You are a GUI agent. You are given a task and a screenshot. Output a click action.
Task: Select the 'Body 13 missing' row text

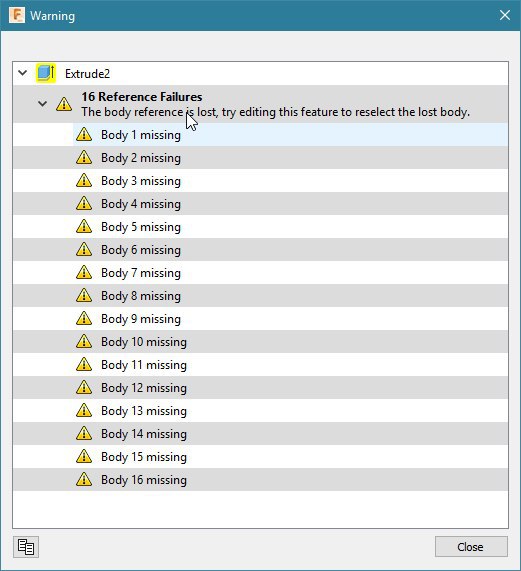coord(144,410)
